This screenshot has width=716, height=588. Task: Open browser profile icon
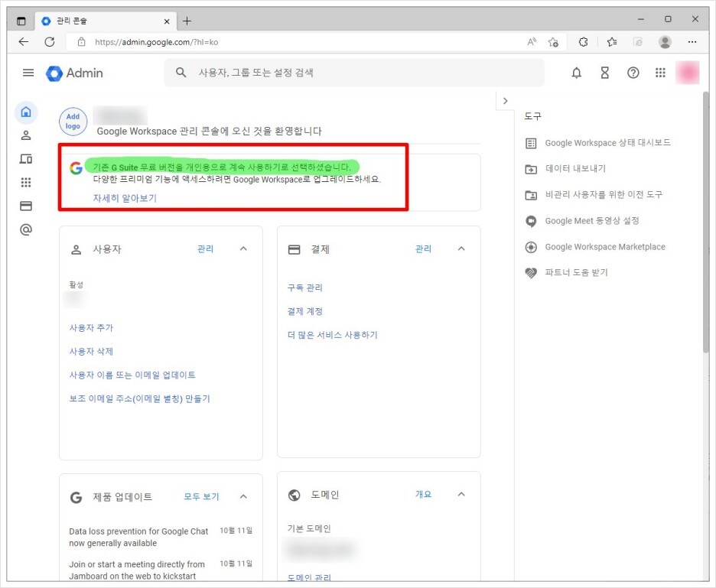(x=665, y=42)
